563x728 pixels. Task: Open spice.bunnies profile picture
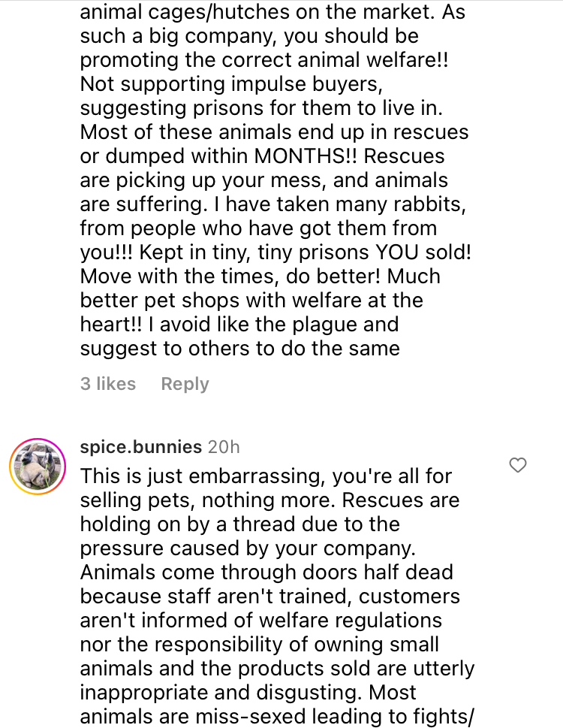click(35, 466)
